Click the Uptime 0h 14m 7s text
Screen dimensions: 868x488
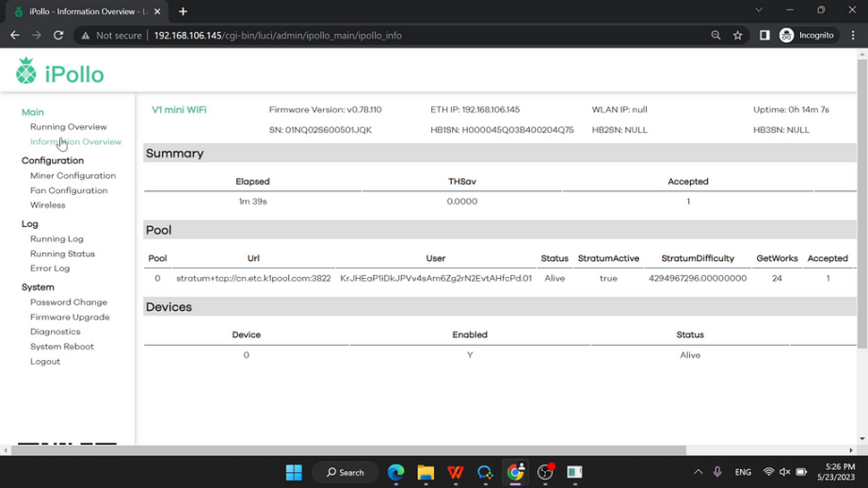[791, 109]
